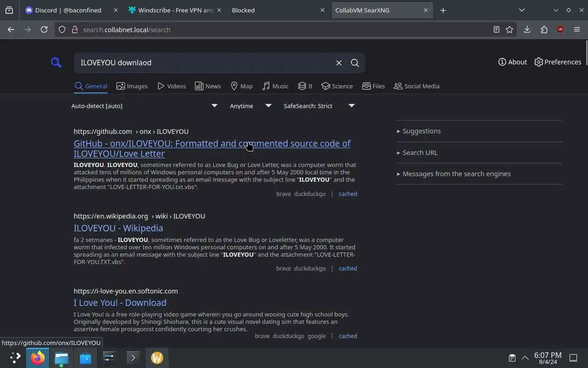
Task: Open cached version of Softonic result
Action: click(348, 336)
